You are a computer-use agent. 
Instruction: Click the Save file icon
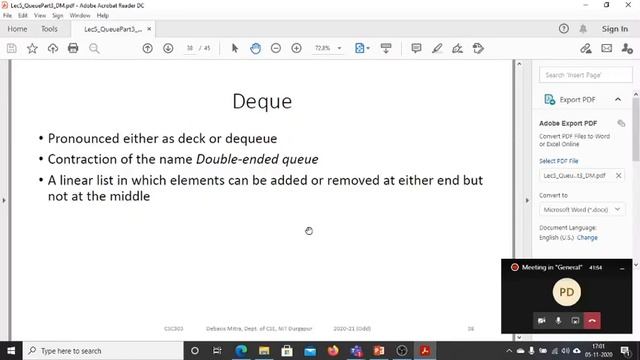pyautogui.click(x=12, y=48)
